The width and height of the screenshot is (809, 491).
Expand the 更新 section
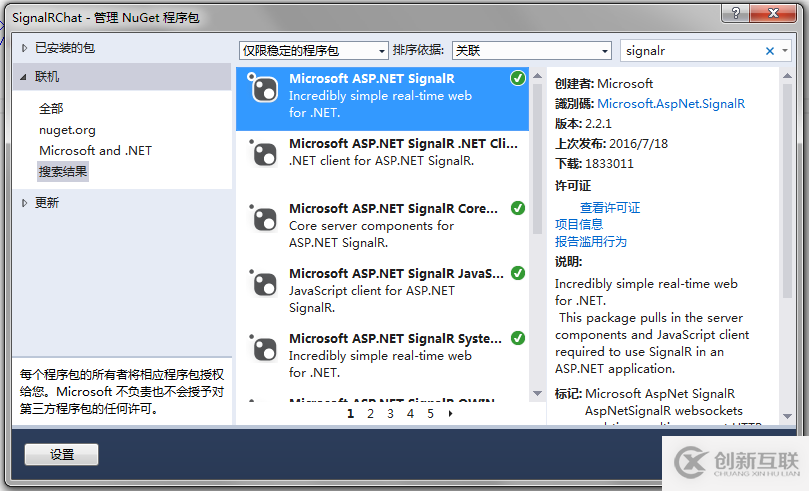[x=24, y=203]
